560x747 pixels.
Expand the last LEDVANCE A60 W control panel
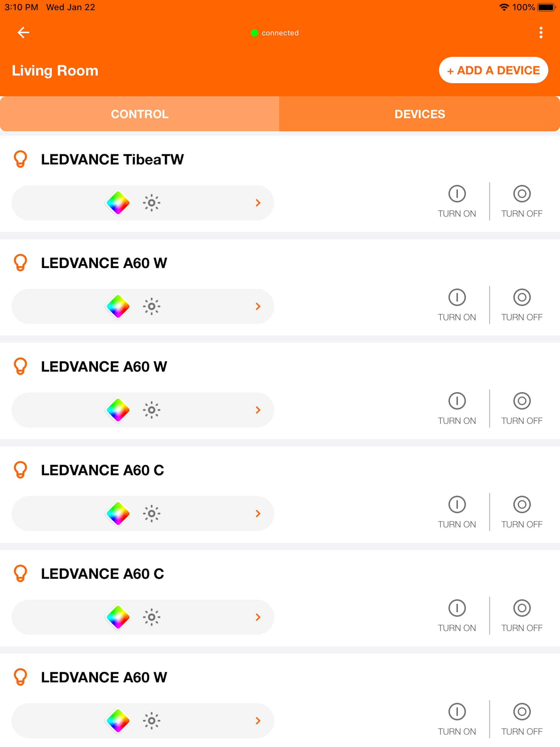[258, 721]
